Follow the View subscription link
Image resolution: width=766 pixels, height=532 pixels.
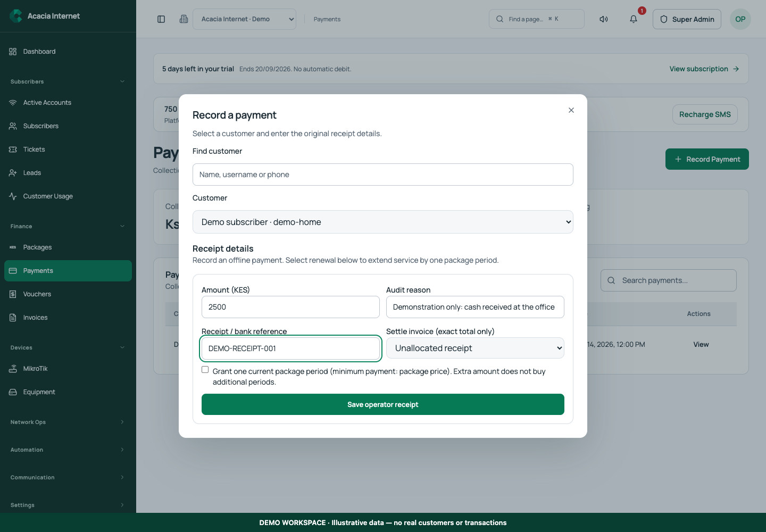pyautogui.click(x=704, y=69)
